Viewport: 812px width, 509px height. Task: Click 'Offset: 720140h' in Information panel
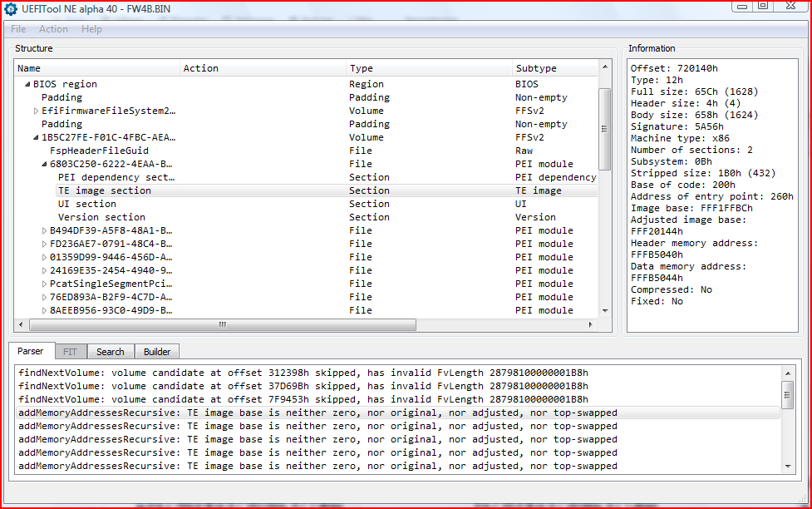click(x=674, y=68)
